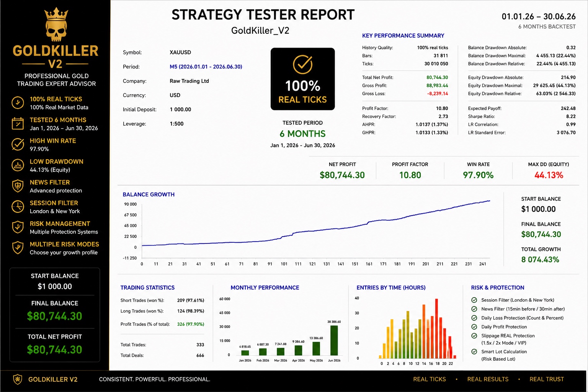
Task: Click the check icon beside Slippage REAL Protection
Action: pos(474,336)
